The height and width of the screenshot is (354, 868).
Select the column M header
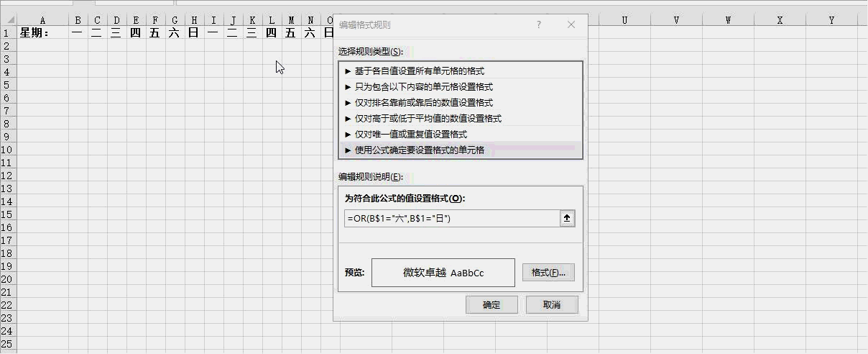(291, 20)
